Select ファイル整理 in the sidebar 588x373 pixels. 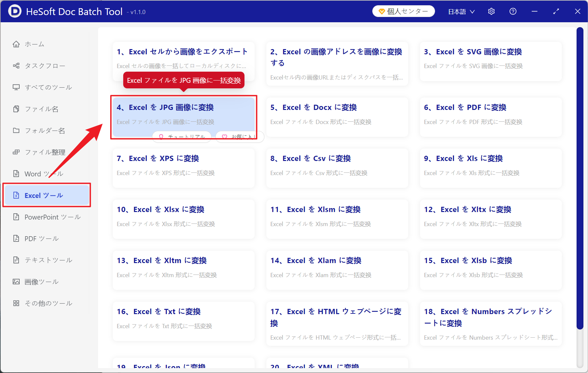[47, 152]
